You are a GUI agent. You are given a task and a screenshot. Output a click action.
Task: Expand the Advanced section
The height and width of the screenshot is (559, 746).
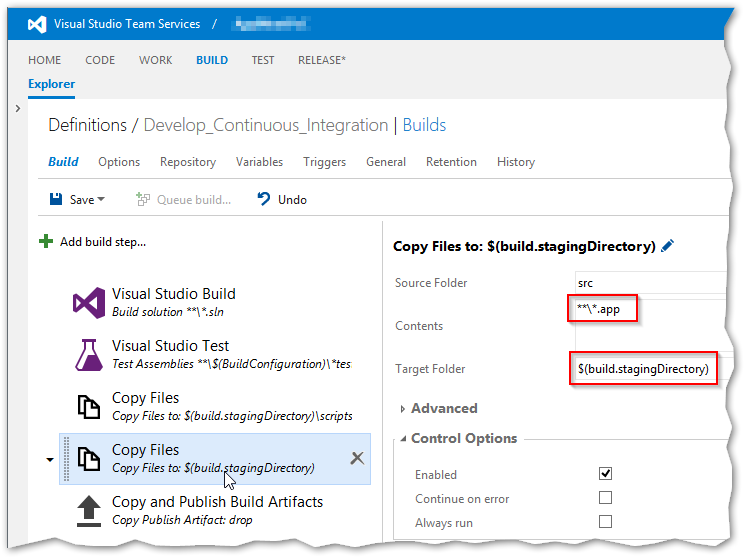[403, 409]
